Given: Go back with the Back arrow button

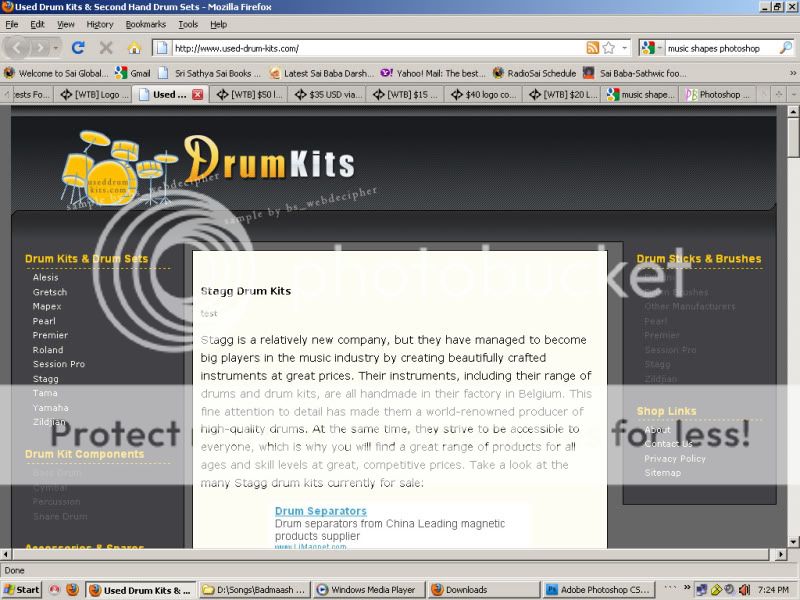Looking at the screenshot, I should (17, 48).
